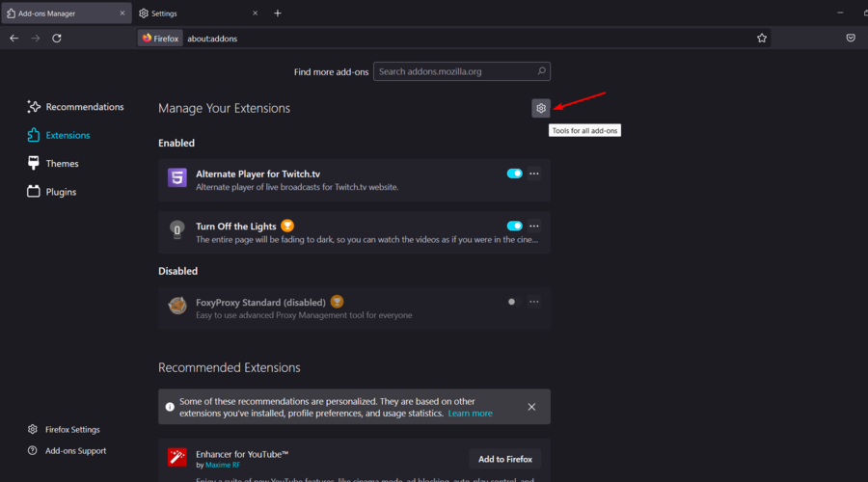Open the Maxime RF author link
This screenshot has width=868, height=482.
[x=223, y=466]
